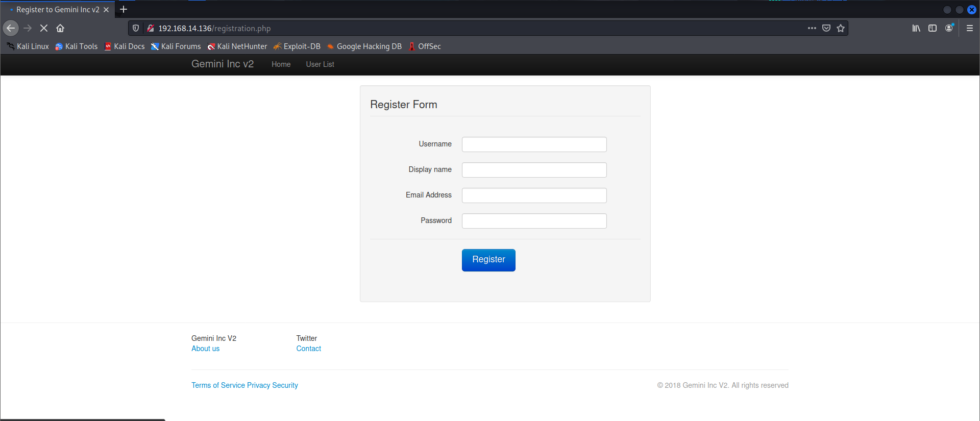Viewport: 980px width, 421px height.
Task: Click into the Email Address field
Action: (534, 195)
